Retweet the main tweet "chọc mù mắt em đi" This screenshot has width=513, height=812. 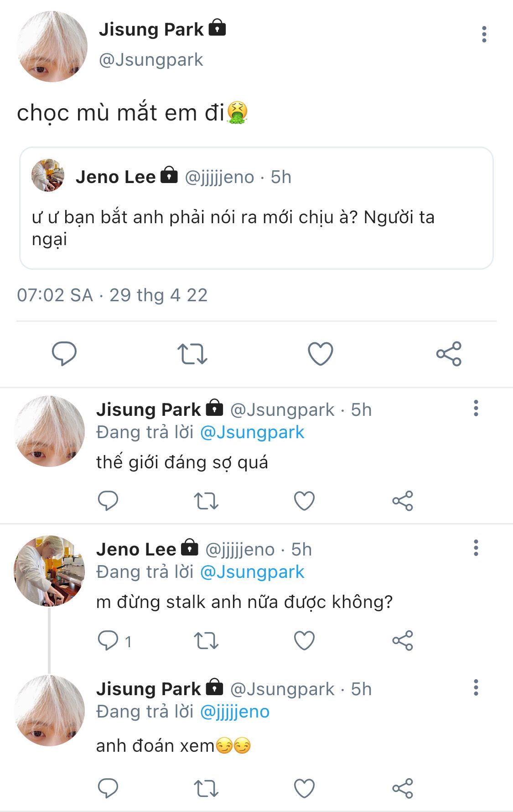[192, 354]
